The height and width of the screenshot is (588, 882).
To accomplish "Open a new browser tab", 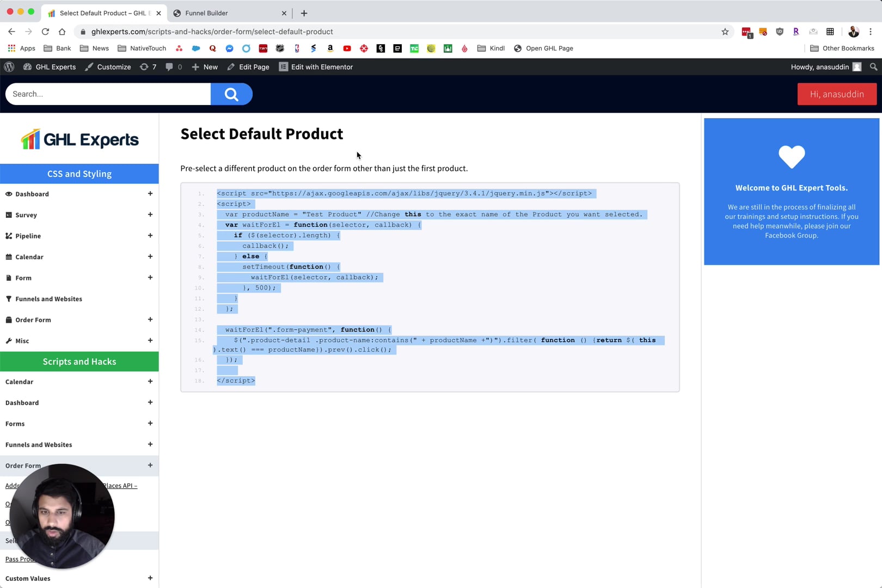I will point(304,13).
